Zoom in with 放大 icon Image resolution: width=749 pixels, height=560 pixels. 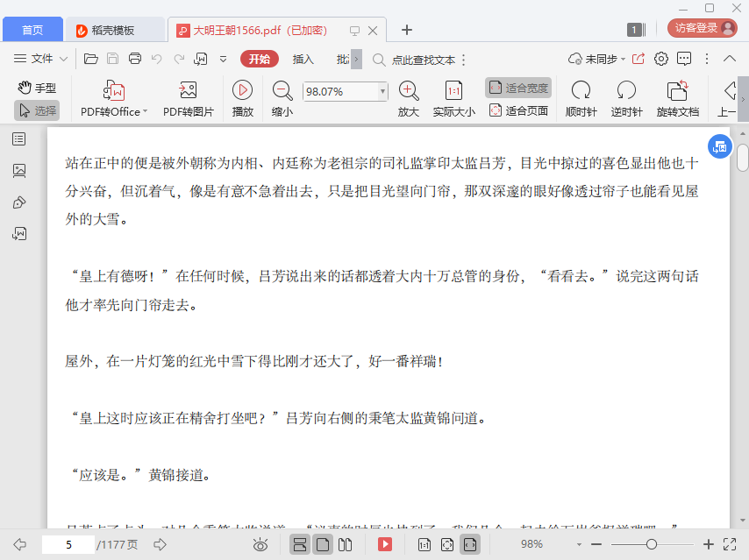coord(409,99)
